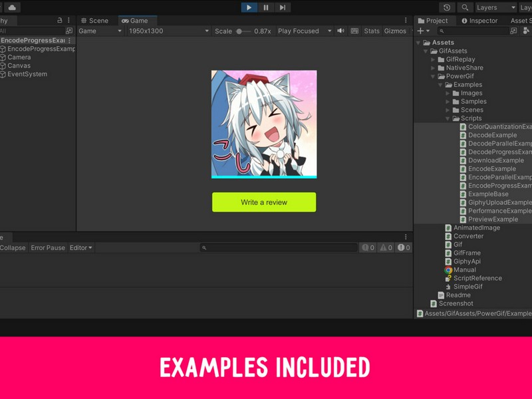532x399 pixels.
Task: Toggle the console Collapse option
Action: [13, 247]
